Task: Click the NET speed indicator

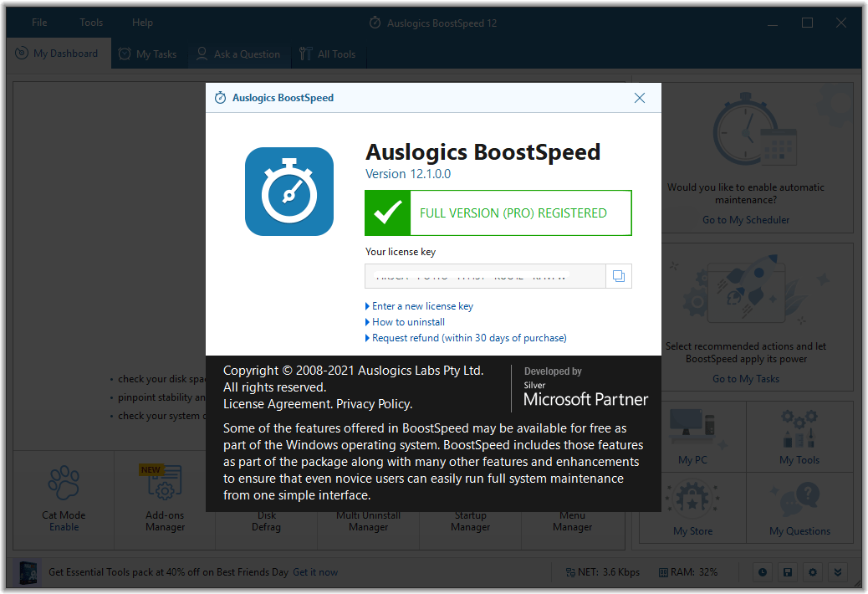Action: pyautogui.click(x=602, y=572)
